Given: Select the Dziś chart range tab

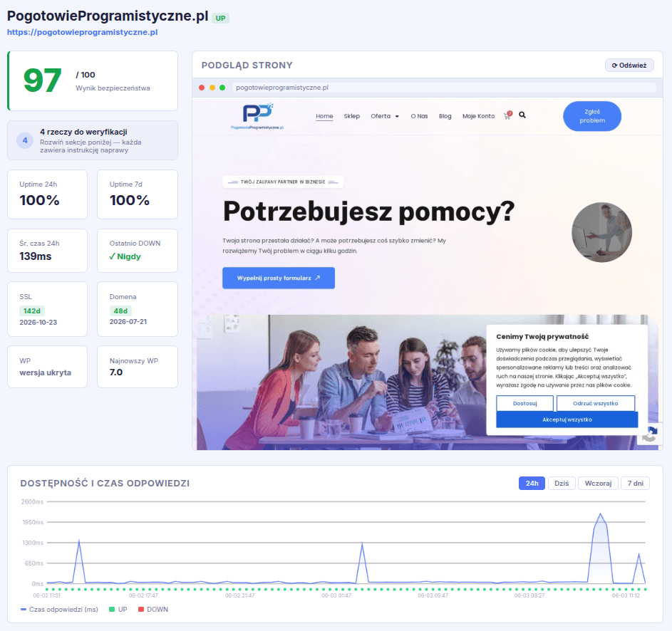Looking at the screenshot, I should tap(562, 483).
